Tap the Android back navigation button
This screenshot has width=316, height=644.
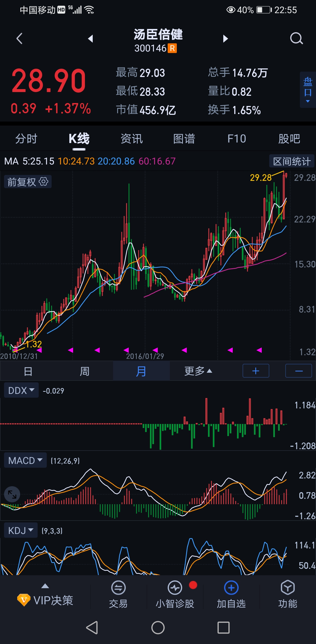point(92,628)
